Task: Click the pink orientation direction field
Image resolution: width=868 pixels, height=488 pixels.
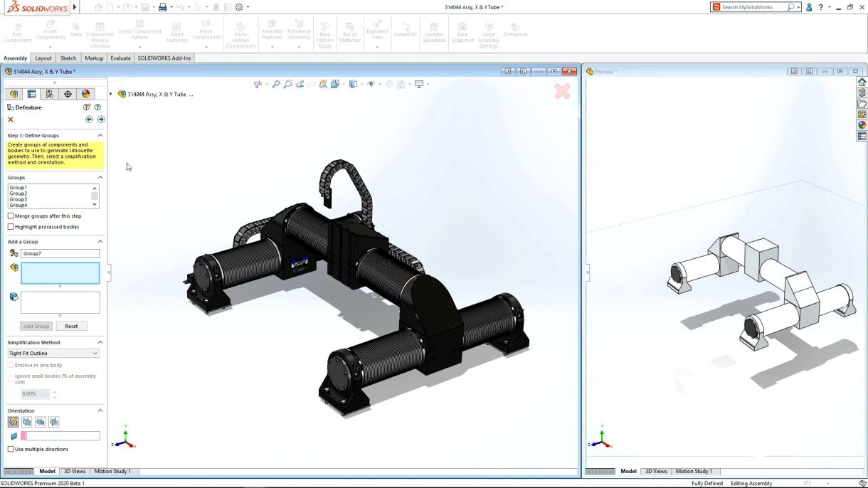Action: pyautogui.click(x=60, y=436)
